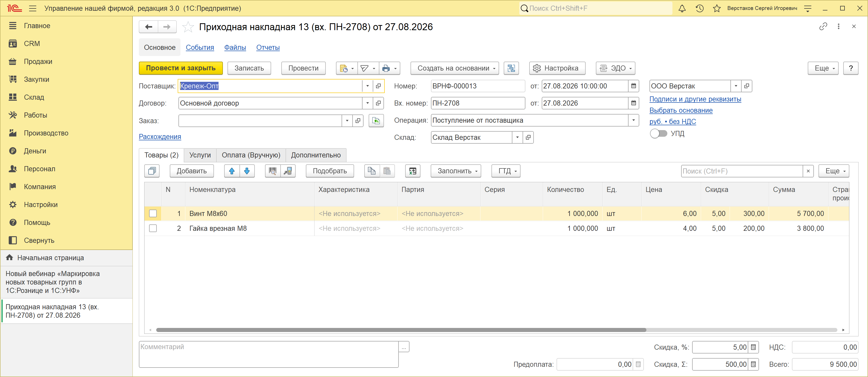Toggle the УПД switch

point(658,133)
